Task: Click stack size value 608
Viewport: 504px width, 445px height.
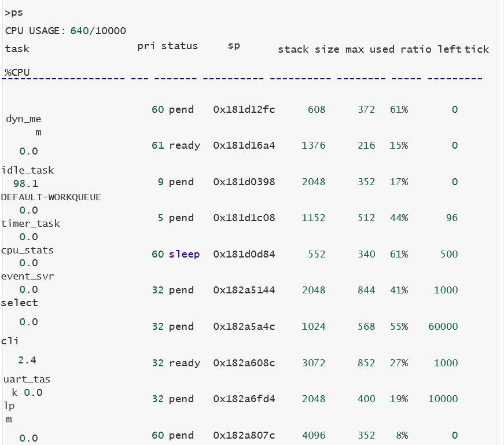Action: pos(317,109)
